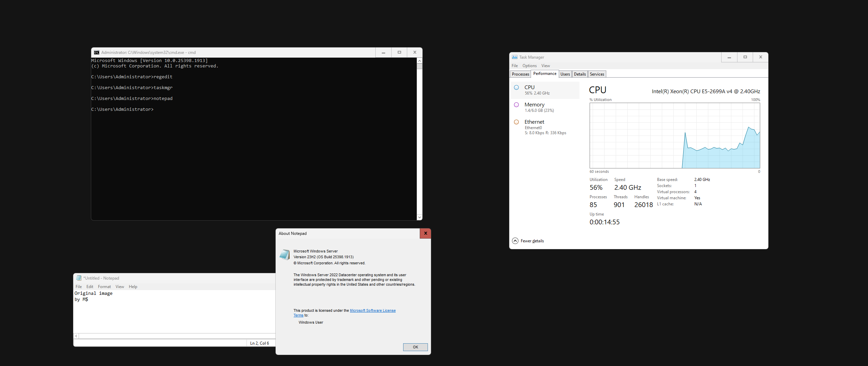Click the Task Manager title bar icon
Screen dimensions: 868x366
pos(515,57)
